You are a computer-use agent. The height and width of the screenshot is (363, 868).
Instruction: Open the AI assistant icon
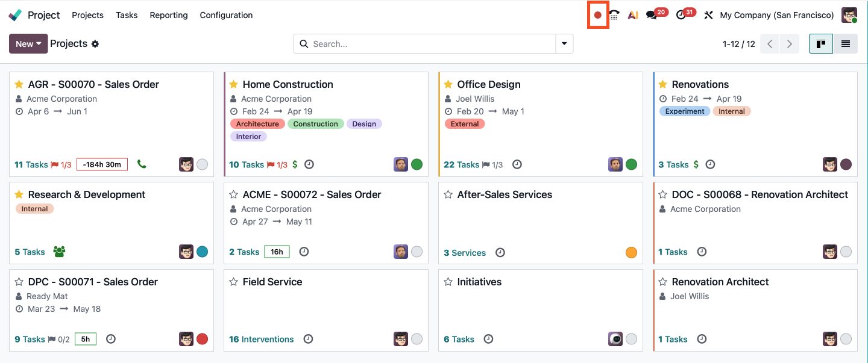pos(632,15)
